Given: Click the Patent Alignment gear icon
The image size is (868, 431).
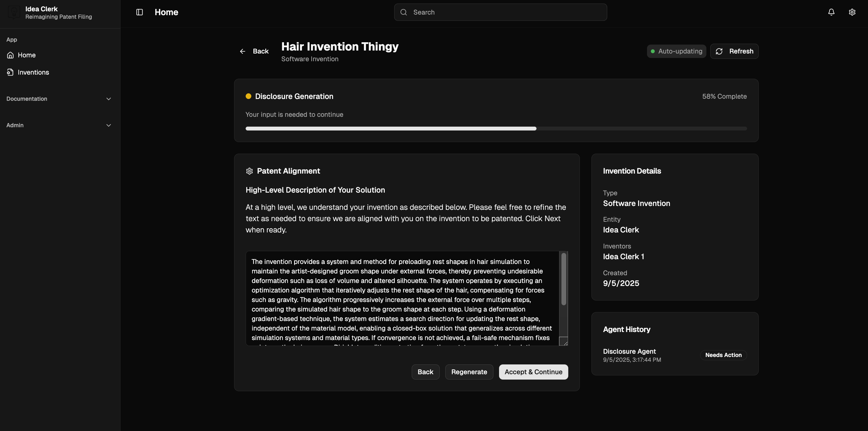Looking at the screenshot, I should click(249, 171).
